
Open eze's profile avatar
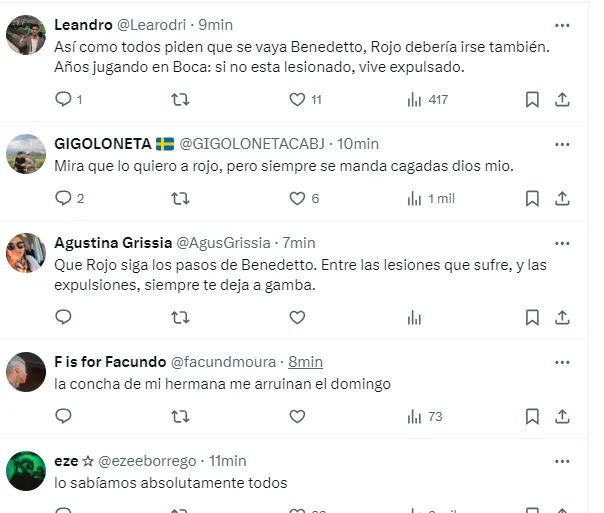[x=26, y=471]
